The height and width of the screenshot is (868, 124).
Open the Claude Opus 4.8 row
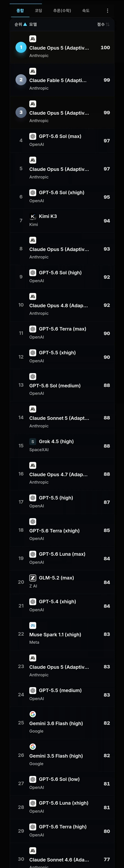(62, 305)
